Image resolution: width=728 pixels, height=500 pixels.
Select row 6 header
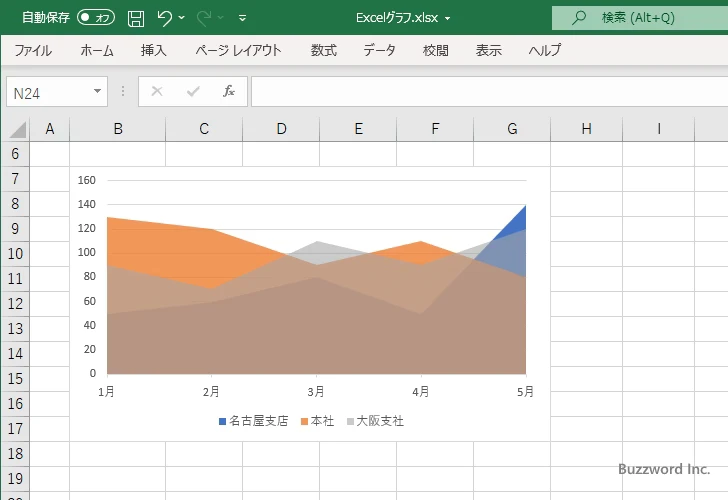tap(15, 154)
